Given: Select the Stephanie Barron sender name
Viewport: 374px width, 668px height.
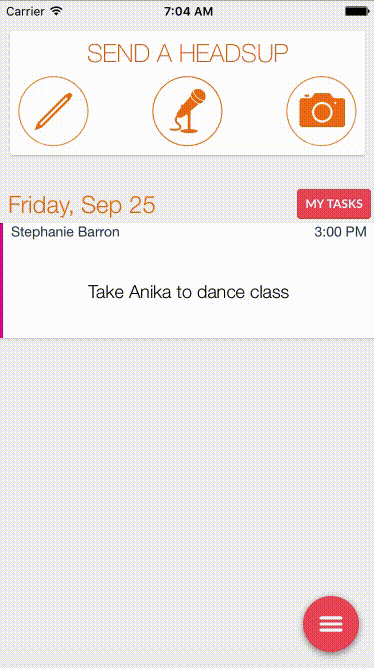Looking at the screenshot, I should (x=65, y=232).
